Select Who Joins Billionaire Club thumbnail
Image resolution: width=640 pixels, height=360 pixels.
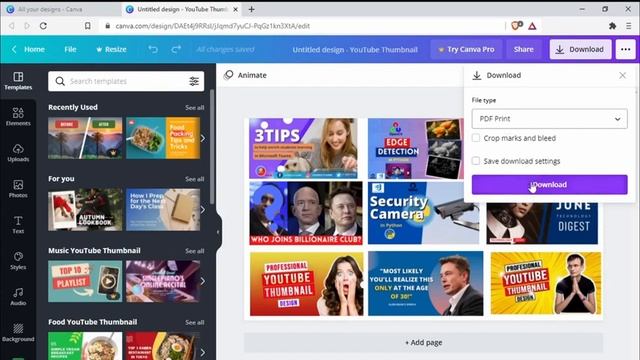pos(306,213)
